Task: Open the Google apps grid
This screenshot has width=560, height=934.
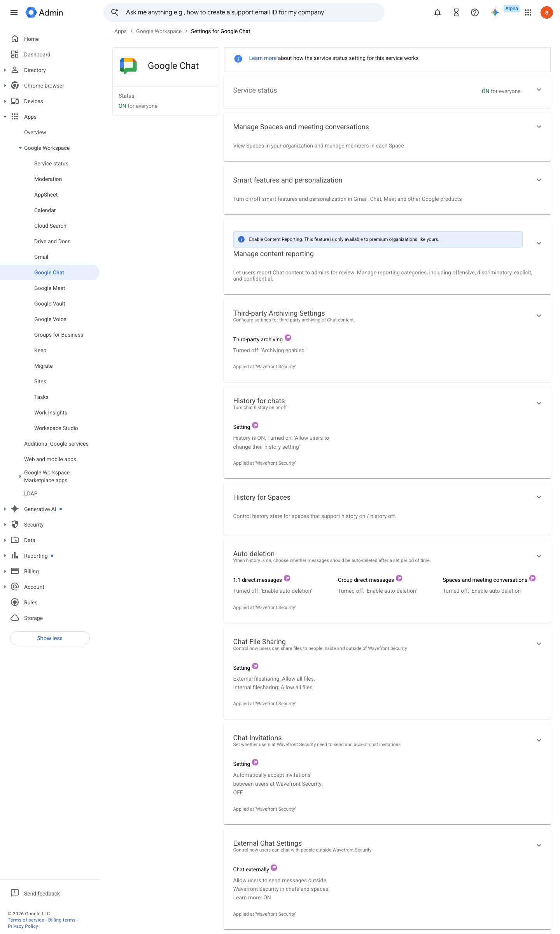Action: 528,12
